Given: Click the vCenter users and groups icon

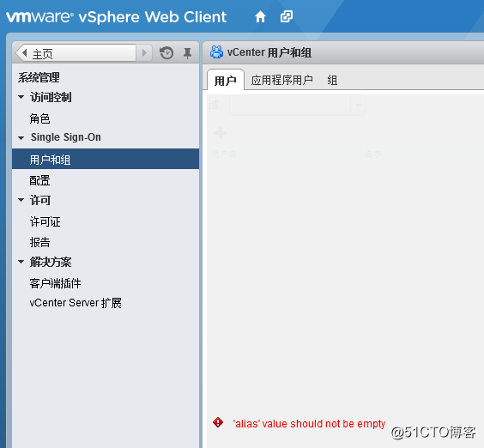Looking at the screenshot, I should click(x=217, y=51).
